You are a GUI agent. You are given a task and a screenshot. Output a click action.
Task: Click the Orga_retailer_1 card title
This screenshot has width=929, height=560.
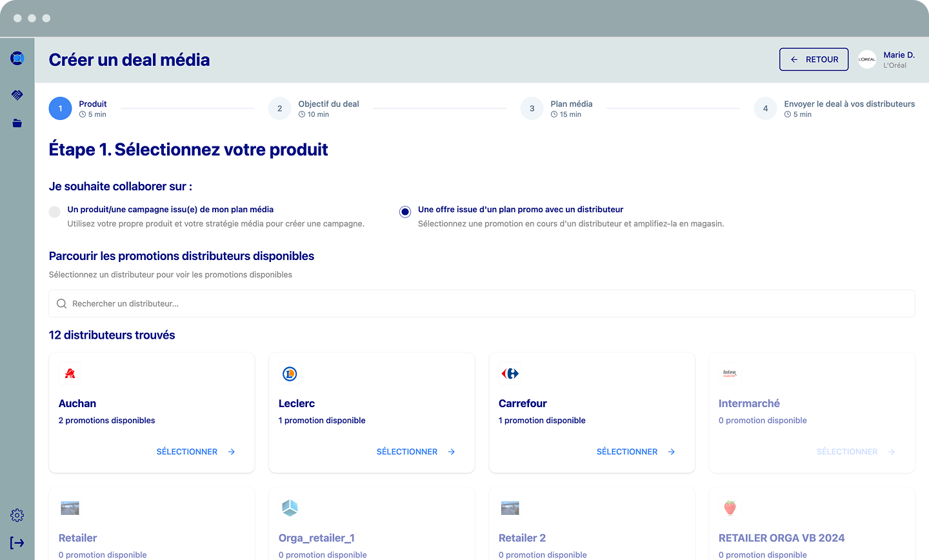pyautogui.click(x=317, y=538)
